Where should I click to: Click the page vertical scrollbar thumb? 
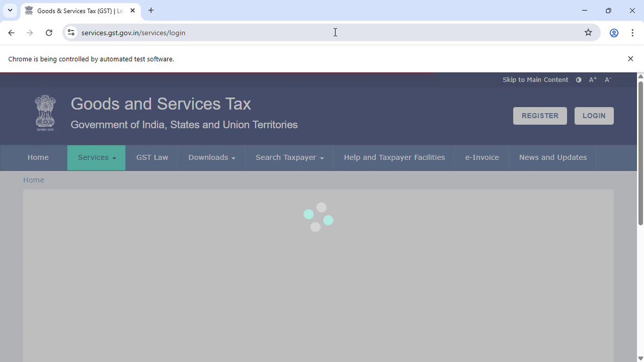pos(640,153)
